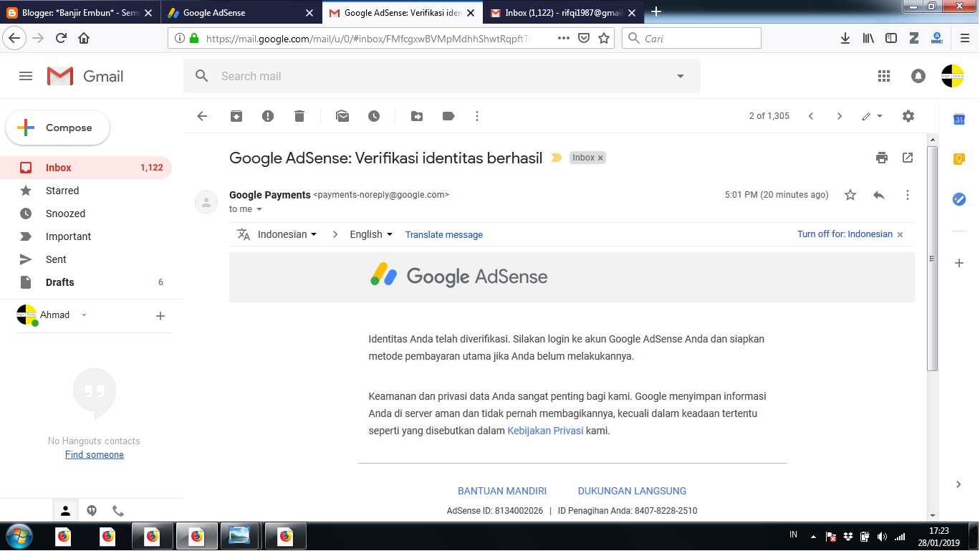The width and height of the screenshot is (980, 556).
Task: Open Snoozed folder
Action: 86,214
